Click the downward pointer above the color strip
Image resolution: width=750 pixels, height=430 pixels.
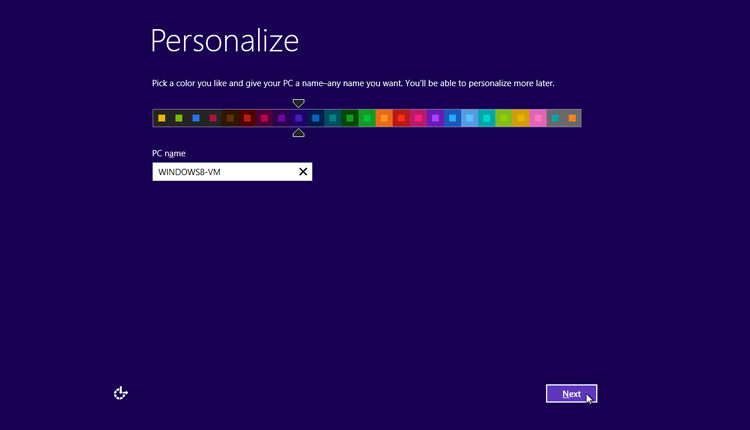[298, 103]
